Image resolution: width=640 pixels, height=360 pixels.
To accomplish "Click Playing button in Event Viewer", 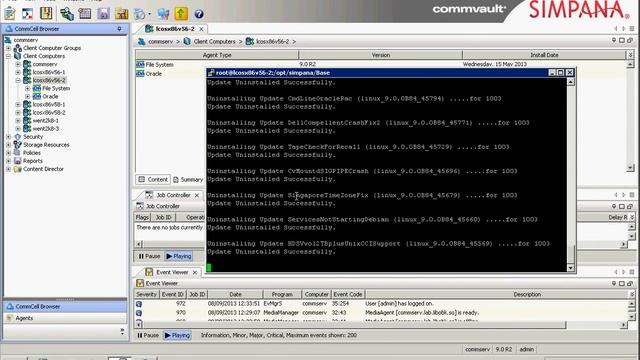I will 177,335.
